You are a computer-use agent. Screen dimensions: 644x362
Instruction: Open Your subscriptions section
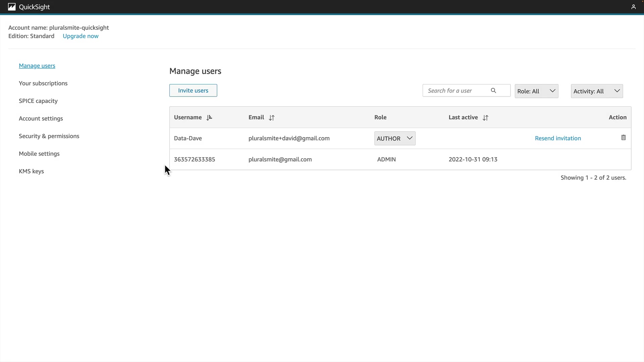[43, 83]
